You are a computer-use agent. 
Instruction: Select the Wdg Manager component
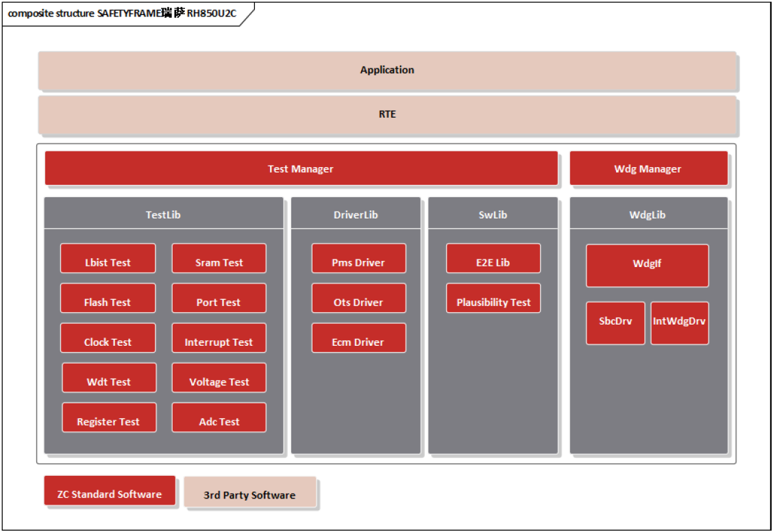(x=648, y=168)
